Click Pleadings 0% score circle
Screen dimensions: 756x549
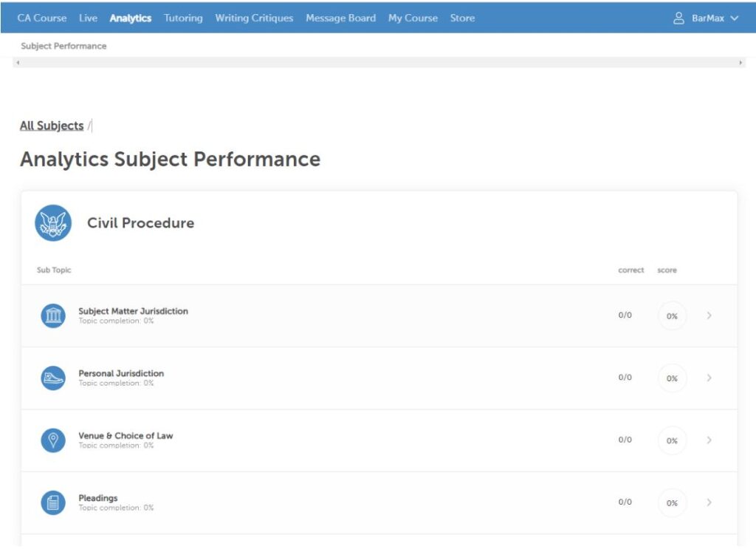[672, 502]
